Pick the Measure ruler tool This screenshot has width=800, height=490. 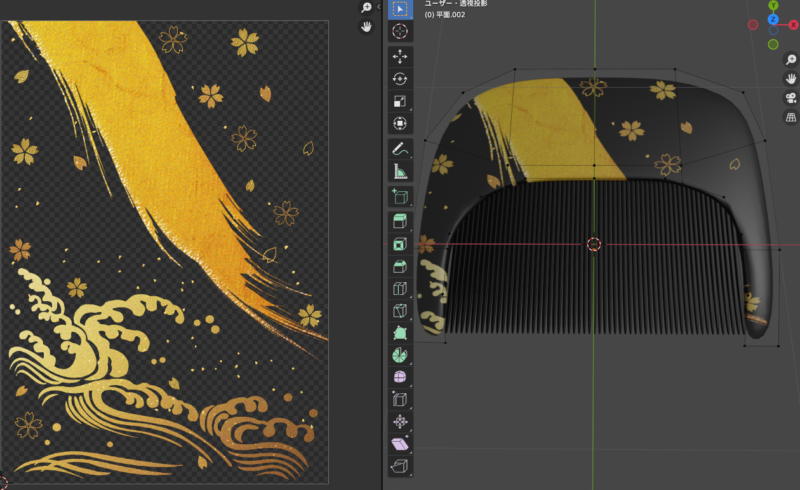(x=400, y=171)
